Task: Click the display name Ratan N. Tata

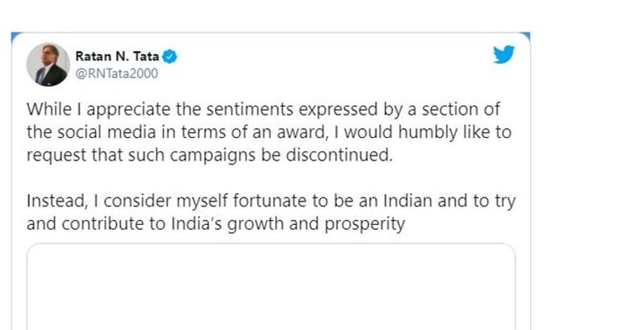Action: tap(117, 56)
